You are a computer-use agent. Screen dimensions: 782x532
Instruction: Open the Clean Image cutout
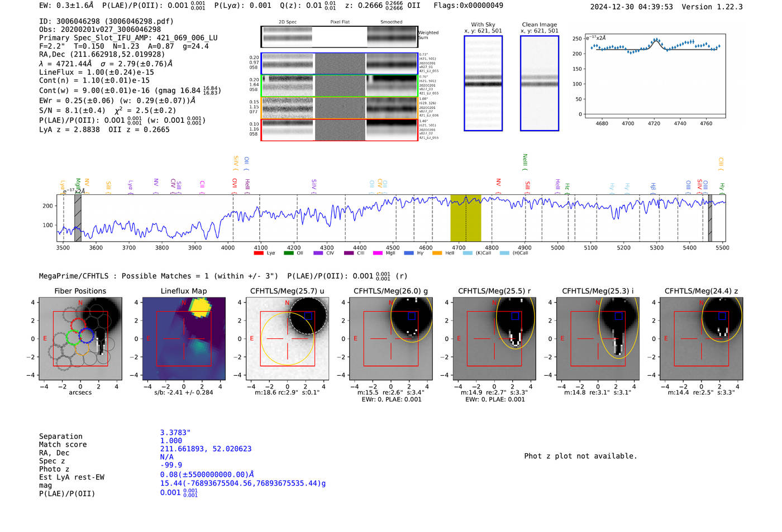click(539, 83)
